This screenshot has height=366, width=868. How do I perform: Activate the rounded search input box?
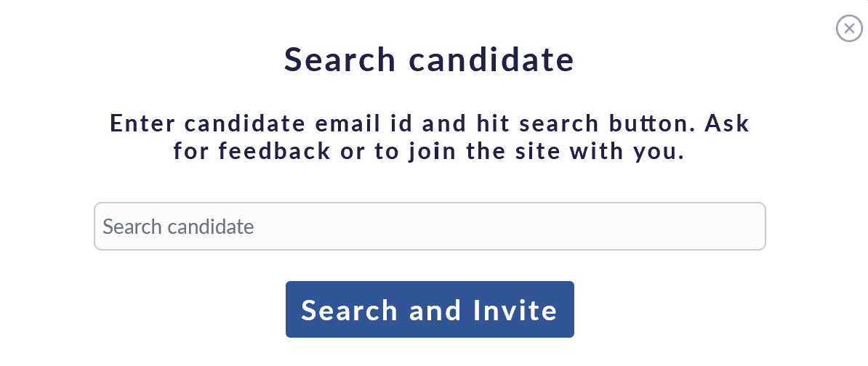tap(430, 227)
